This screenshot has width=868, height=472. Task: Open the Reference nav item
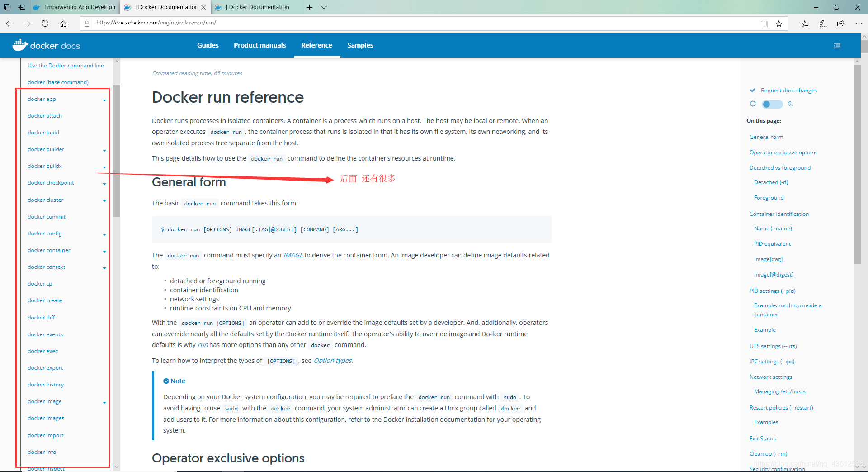pos(316,45)
